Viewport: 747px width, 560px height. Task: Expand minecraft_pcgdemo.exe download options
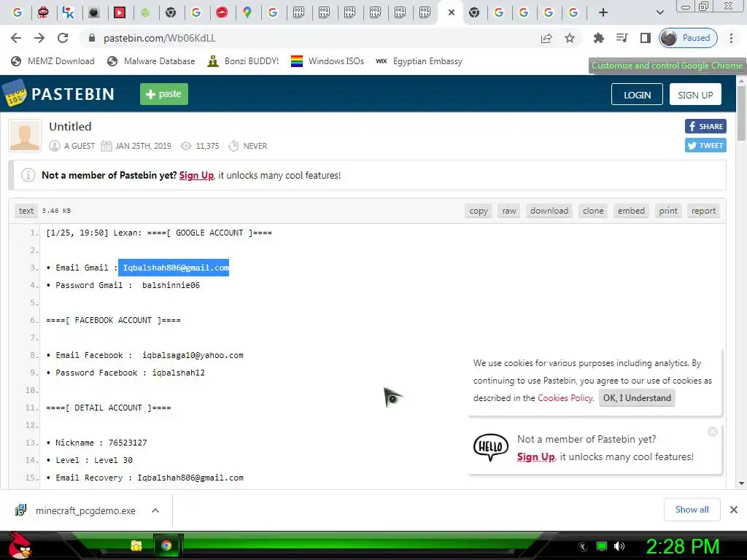pyautogui.click(x=155, y=510)
